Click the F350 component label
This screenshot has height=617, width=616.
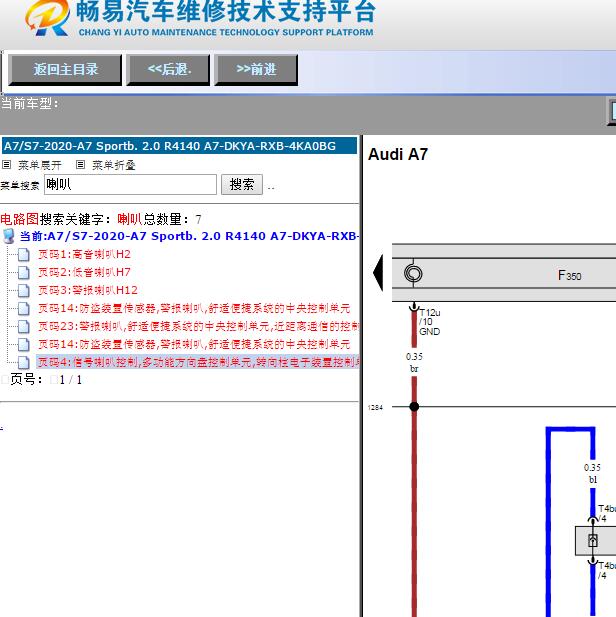click(570, 275)
